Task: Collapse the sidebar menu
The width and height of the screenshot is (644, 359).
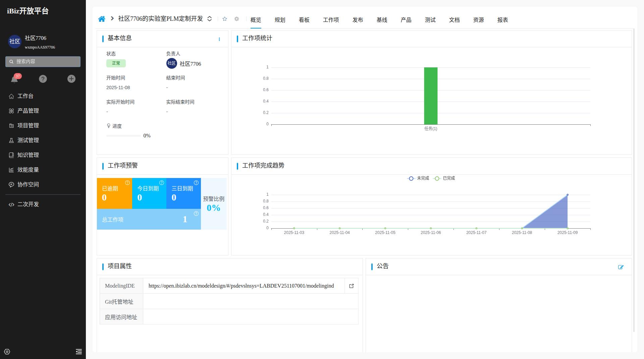Action: [x=79, y=352]
